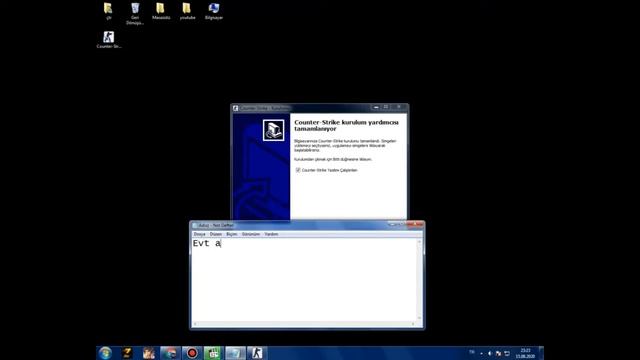640x360 pixels.
Task: Select the Bilgisayar desktop icon
Action: coord(214,11)
